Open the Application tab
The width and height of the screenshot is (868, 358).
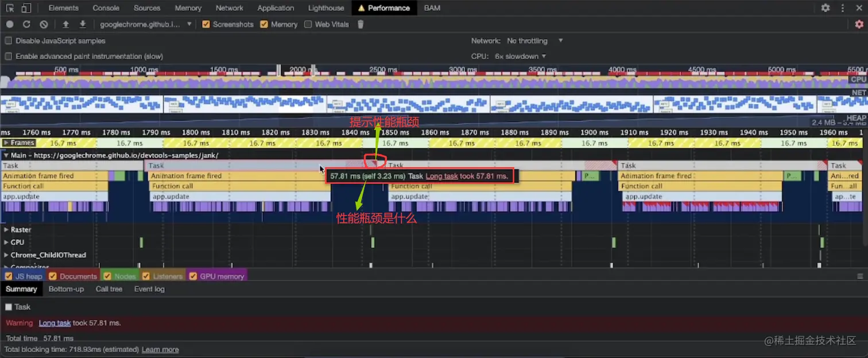pyautogui.click(x=276, y=8)
